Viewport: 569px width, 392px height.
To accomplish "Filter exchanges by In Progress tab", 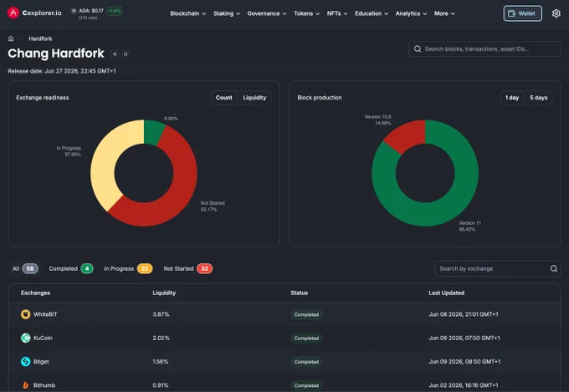I will click(128, 268).
